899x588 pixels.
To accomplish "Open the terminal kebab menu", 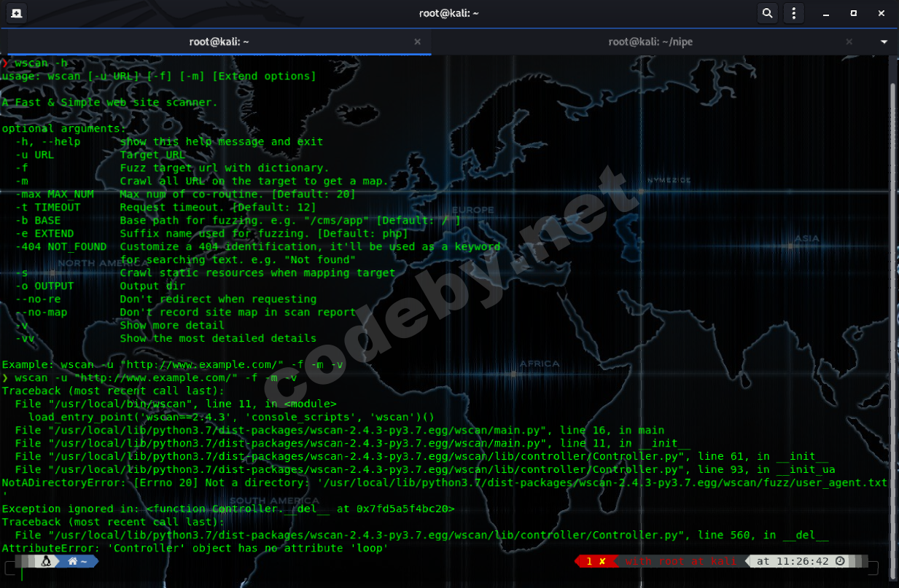I will point(793,13).
